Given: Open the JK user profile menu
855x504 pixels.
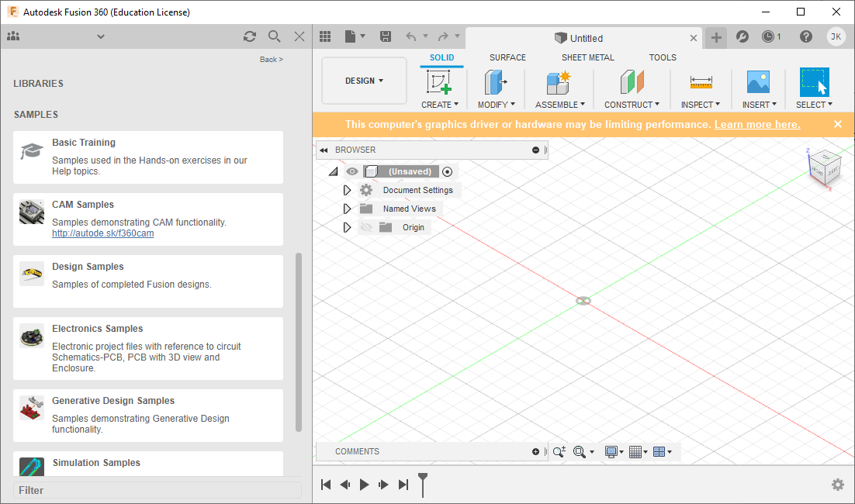Looking at the screenshot, I should [836, 36].
